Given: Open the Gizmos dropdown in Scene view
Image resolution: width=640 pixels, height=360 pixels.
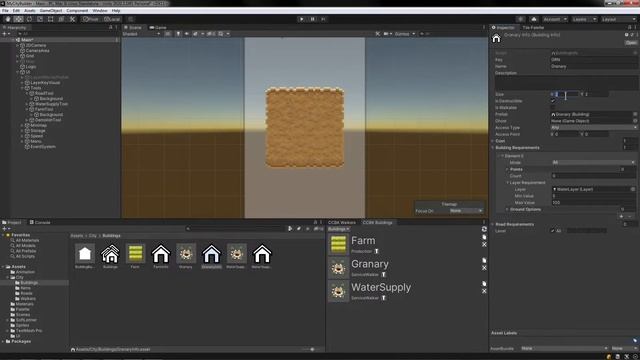Looking at the screenshot, I should tap(404, 34).
